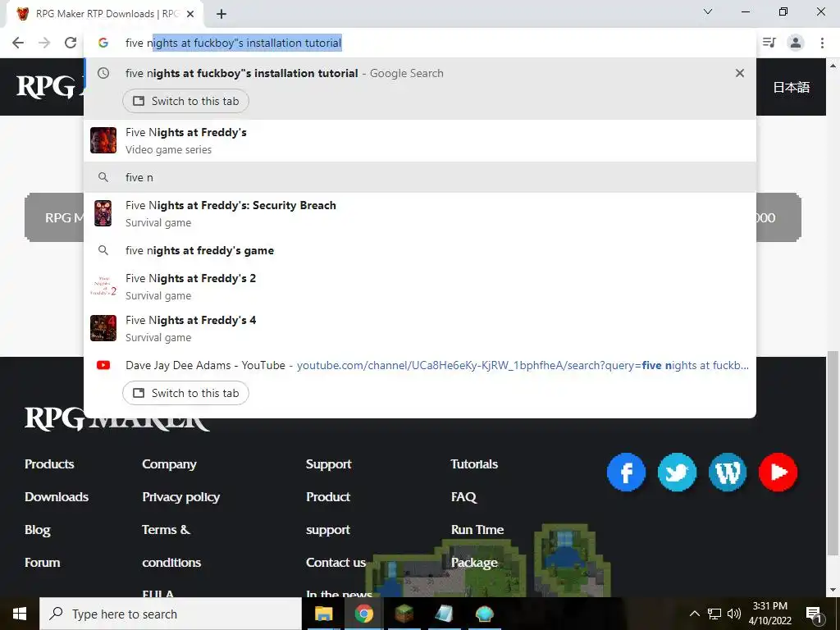Open the media controls icon

tap(769, 43)
